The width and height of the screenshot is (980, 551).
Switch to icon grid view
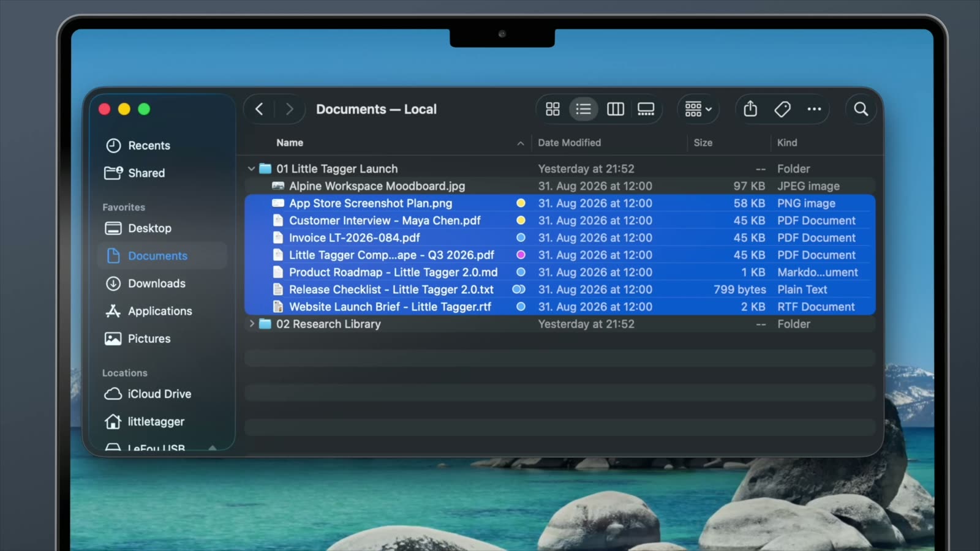pyautogui.click(x=552, y=109)
